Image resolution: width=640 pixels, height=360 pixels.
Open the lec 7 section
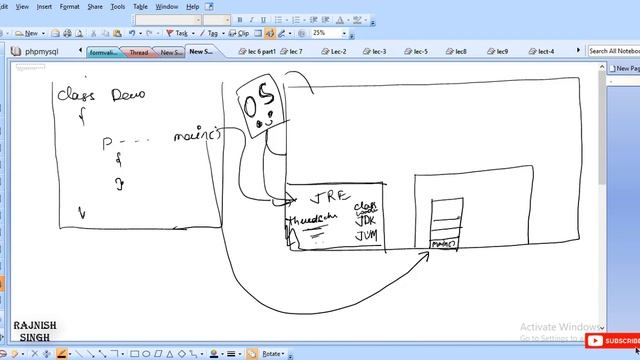(291, 51)
